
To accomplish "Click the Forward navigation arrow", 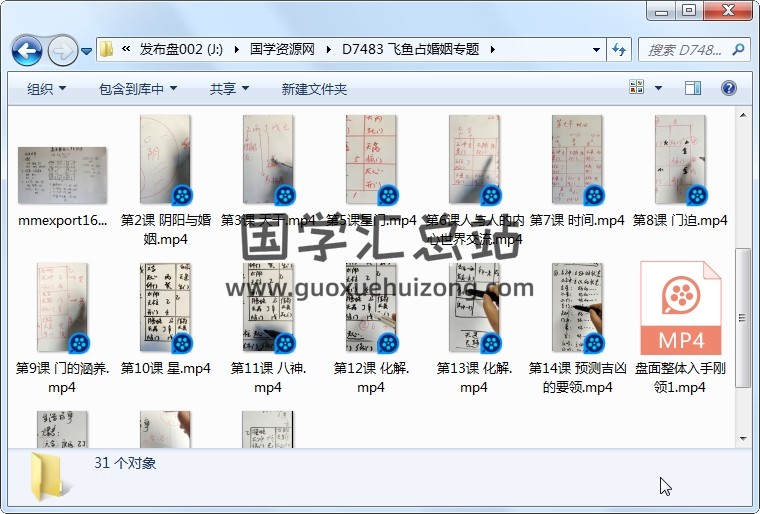I will click(x=63, y=50).
